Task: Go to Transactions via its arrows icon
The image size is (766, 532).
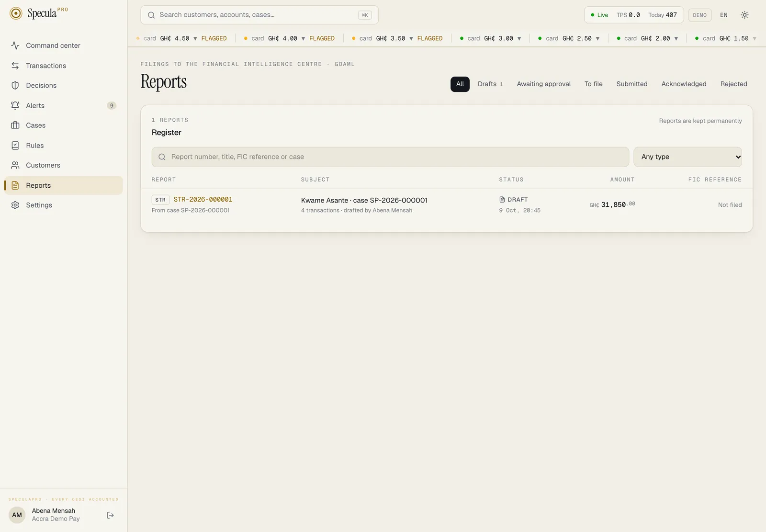Action: (x=15, y=66)
